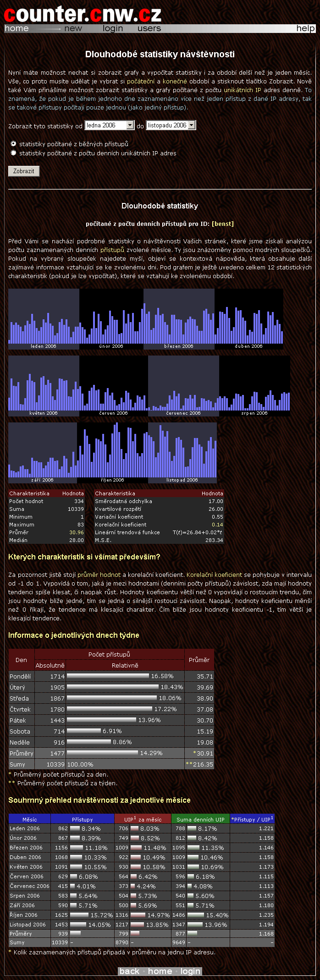Click 'Lineární trendová funkce' row label
This screenshot has width=320, height=980.
click(x=127, y=532)
